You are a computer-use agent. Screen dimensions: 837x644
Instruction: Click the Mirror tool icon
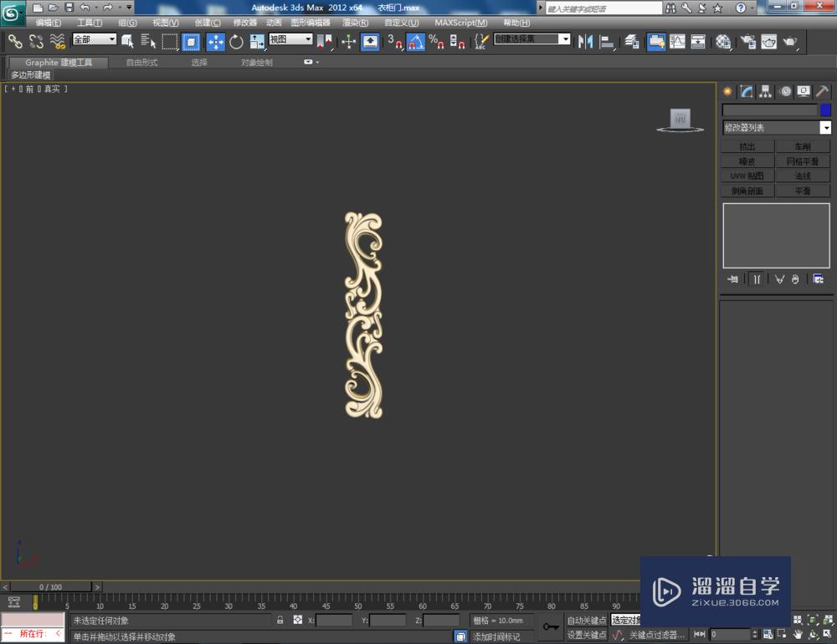586,42
